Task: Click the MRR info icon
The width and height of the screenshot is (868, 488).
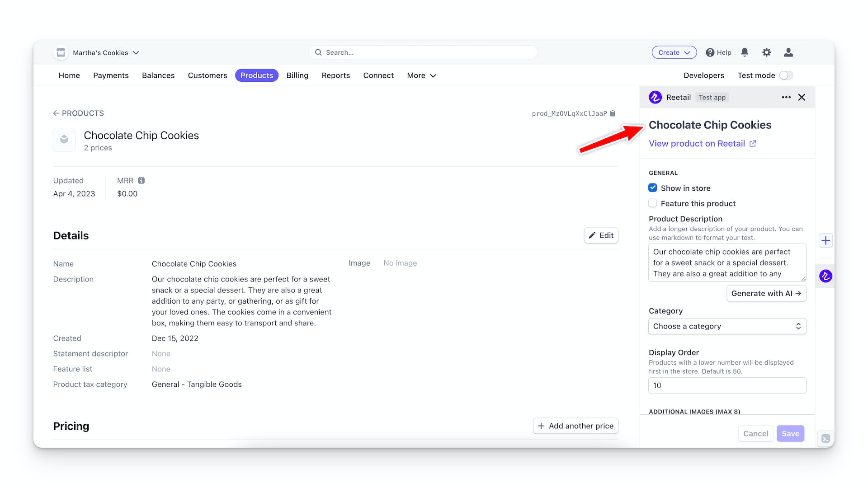Action: pos(142,181)
